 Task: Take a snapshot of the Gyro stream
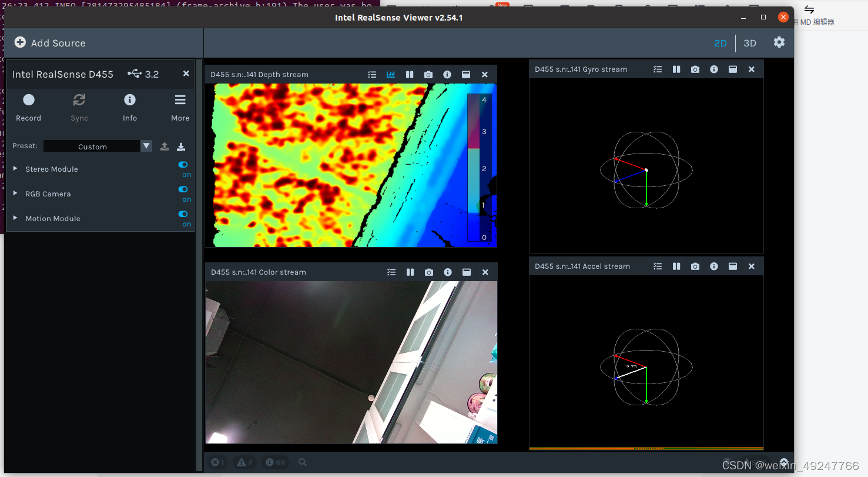point(695,69)
